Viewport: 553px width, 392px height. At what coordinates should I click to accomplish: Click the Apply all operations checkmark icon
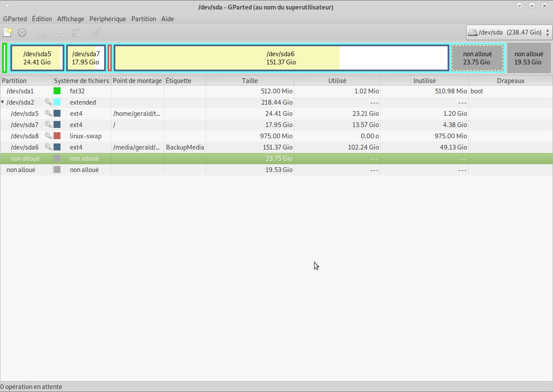tap(96, 32)
